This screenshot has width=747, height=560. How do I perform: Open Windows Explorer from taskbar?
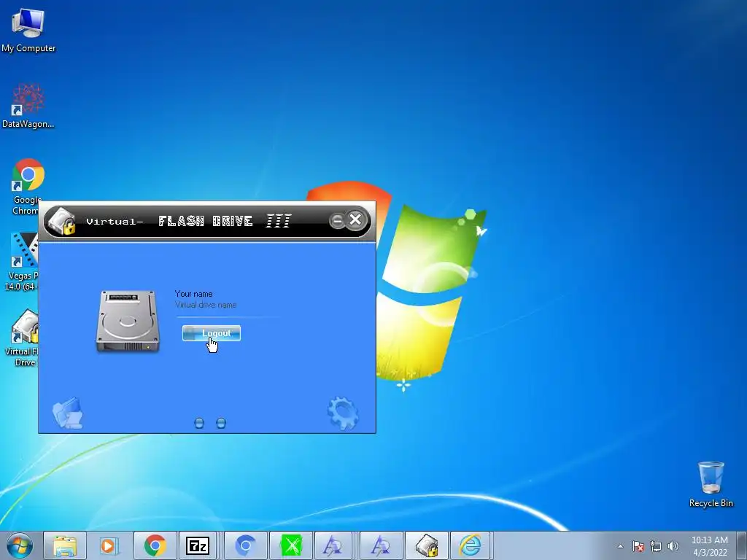point(65,545)
